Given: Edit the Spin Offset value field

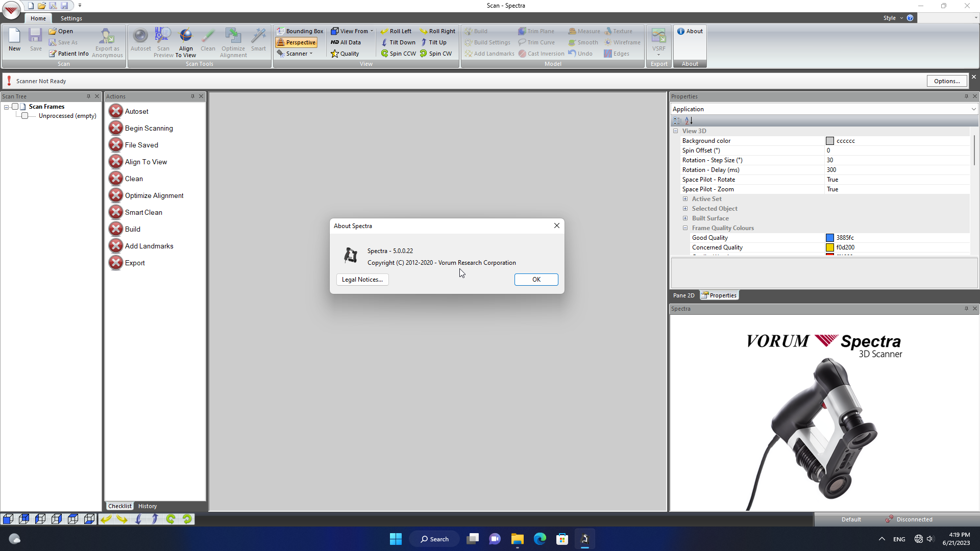Looking at the screenshot, I should (897, 151).
